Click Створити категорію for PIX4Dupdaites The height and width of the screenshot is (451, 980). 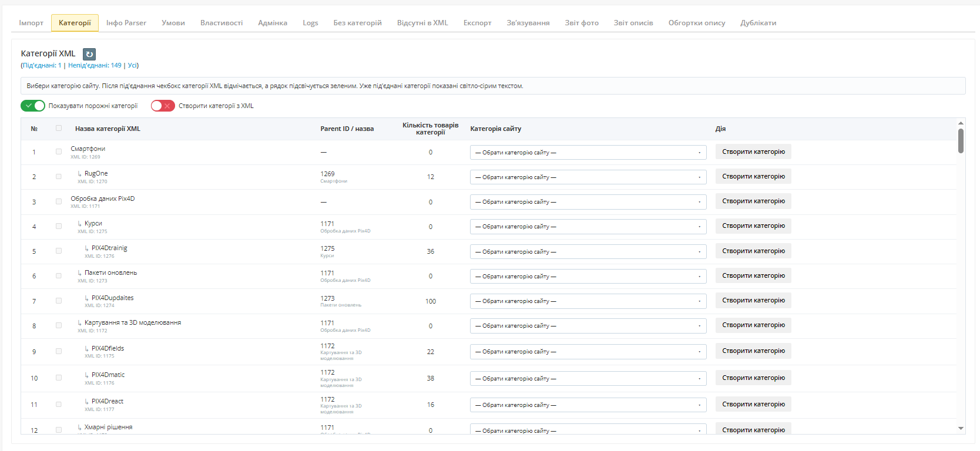(x=753, y=300)
